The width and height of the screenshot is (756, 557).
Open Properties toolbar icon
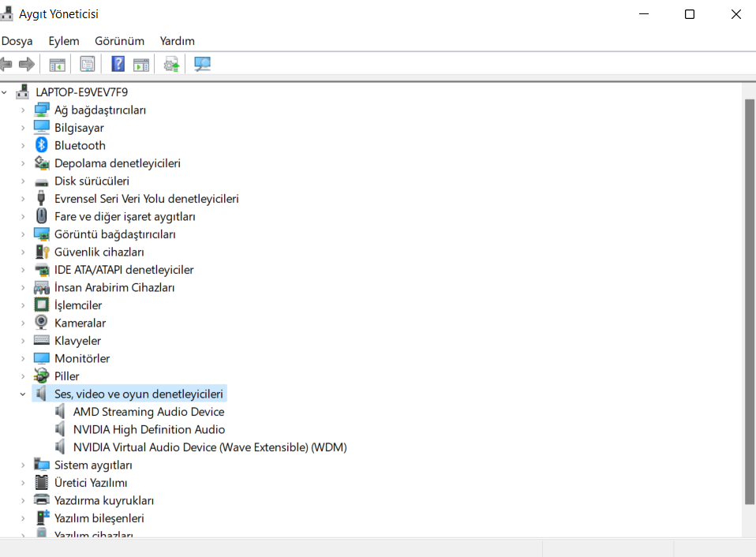[x=88, y=64]
